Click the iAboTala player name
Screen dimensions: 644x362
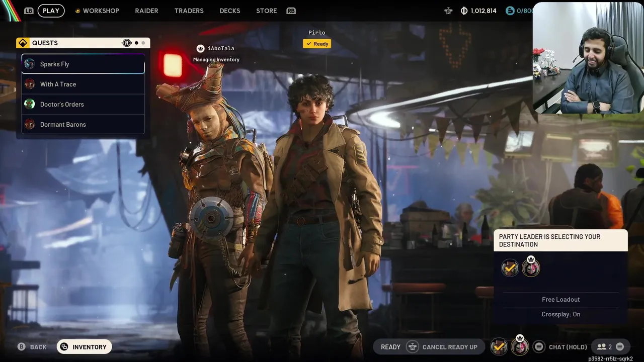221,48
